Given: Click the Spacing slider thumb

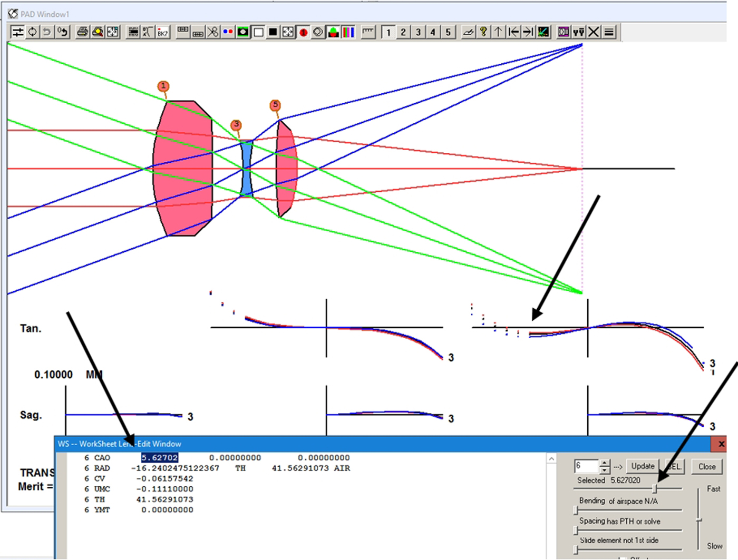Looking at the screenshot, I should (576, 530).
